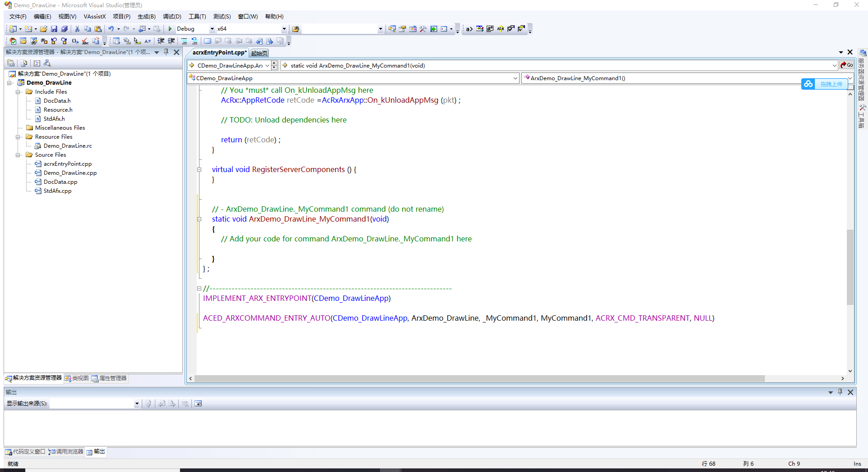The width and height of the screenshot is (868, 472).
Task: Select DocData.h in Include Files
Action: point(57,101)
